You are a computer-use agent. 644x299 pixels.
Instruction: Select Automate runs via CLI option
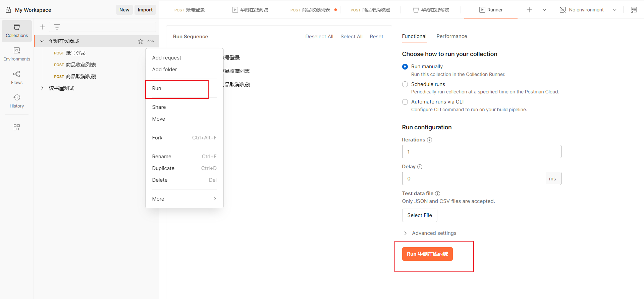[x=405, y=102]
